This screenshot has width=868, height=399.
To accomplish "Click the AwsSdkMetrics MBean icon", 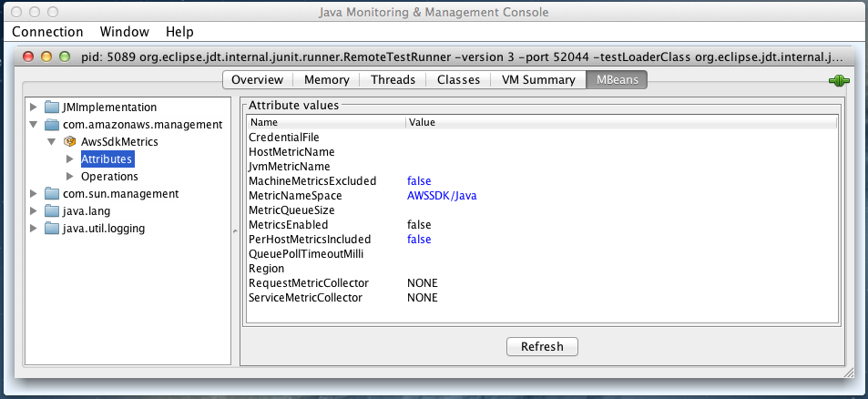I will (70, 142).
